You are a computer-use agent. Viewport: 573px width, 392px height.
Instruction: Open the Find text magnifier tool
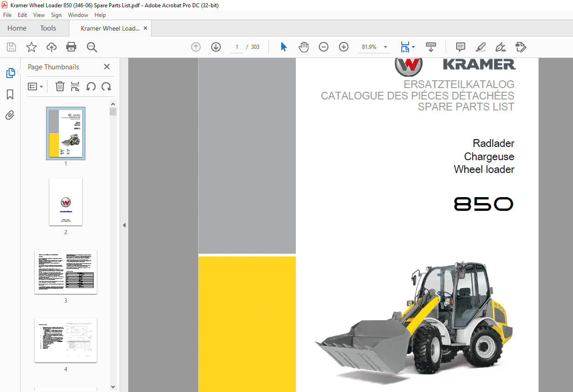tap(92, 47)
